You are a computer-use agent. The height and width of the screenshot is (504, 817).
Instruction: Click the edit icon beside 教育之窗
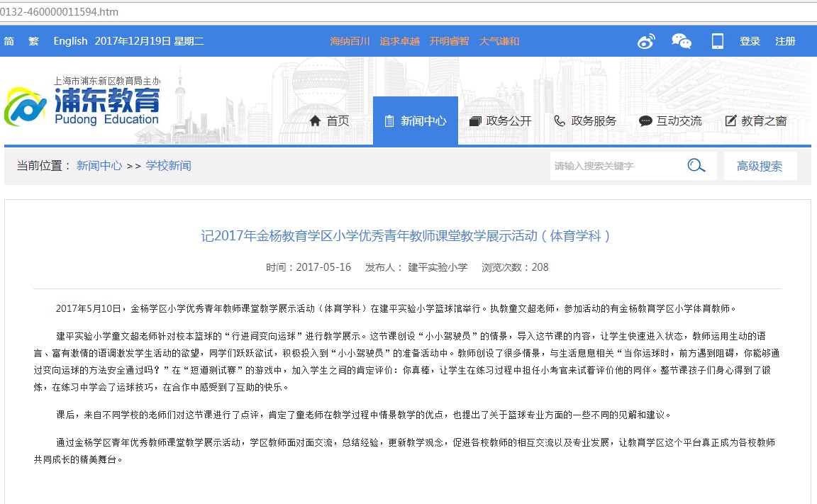730,121
